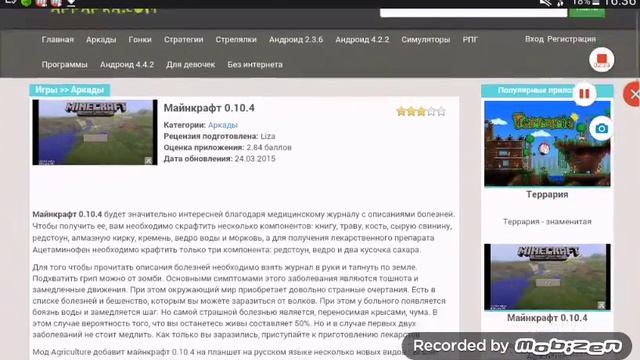Take a screenshot with the camera icon
This screenshot has width=640, height=360.
pos(601,129)
